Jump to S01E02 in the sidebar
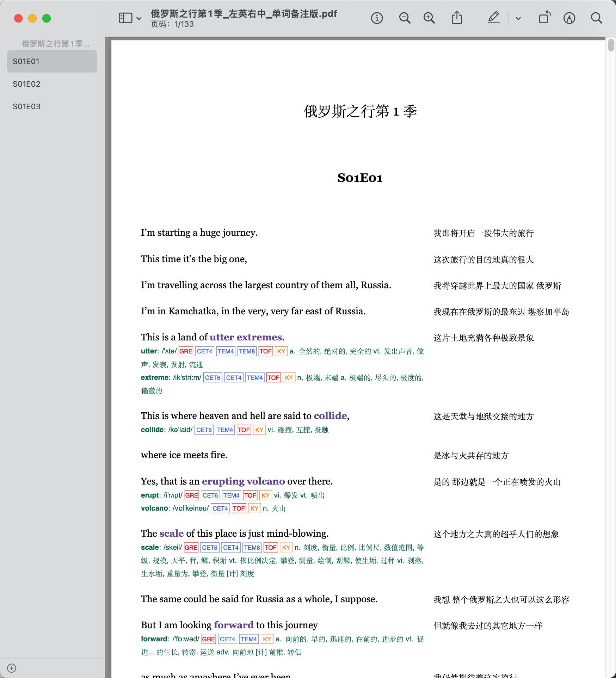This screenshot has height=678, width=616. pos(52,84)
